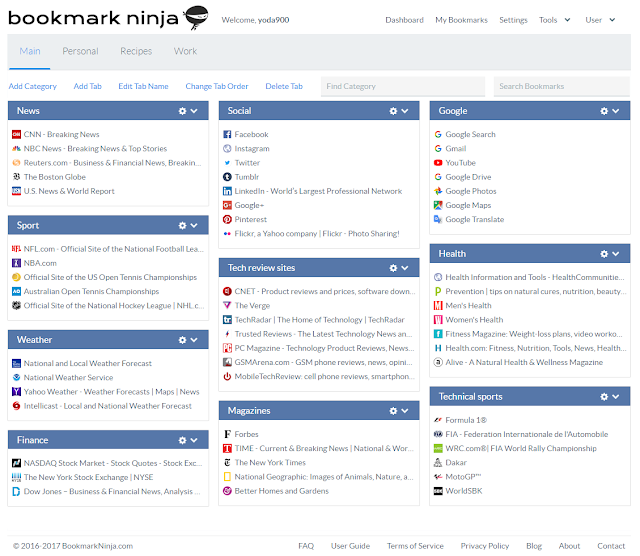Collapse the News category with chevron
The height and width of the screenshot is (556, 640).
194,111
